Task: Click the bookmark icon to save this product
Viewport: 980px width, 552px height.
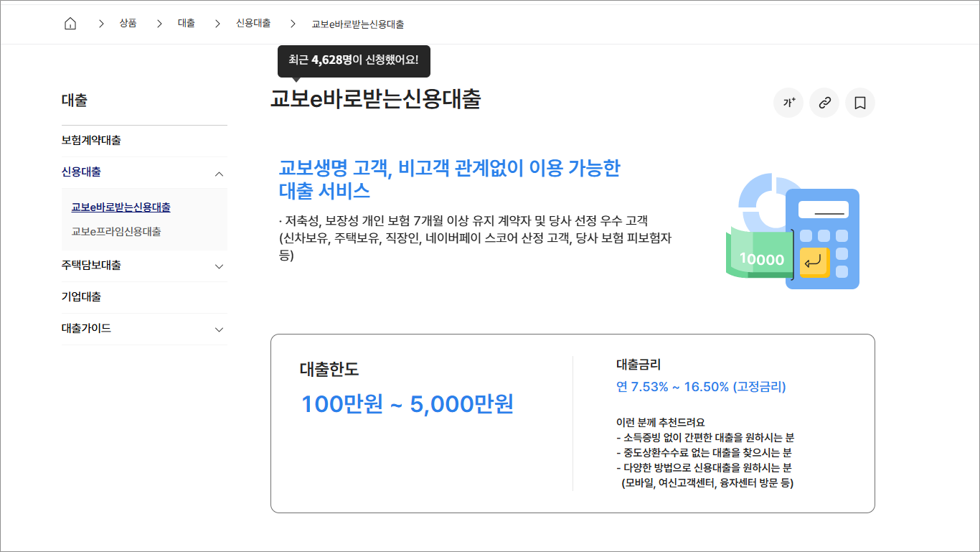Action: click(859, 103)
